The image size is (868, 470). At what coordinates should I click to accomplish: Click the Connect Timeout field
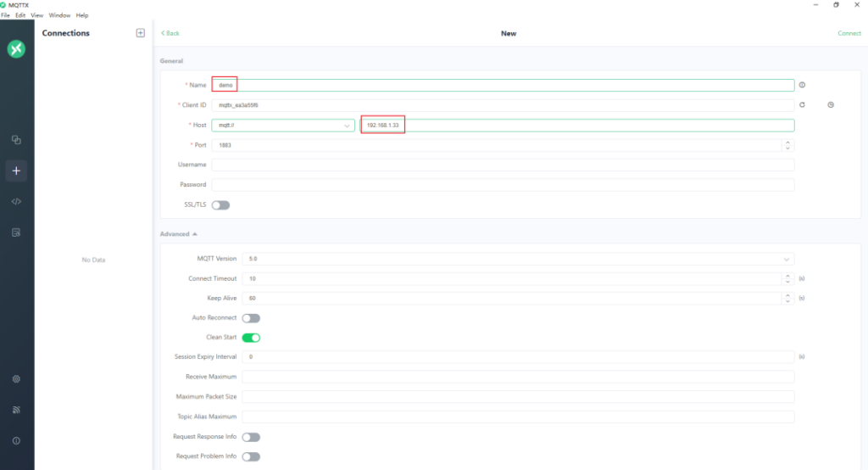pyautogui.click(x=512, y=279)
